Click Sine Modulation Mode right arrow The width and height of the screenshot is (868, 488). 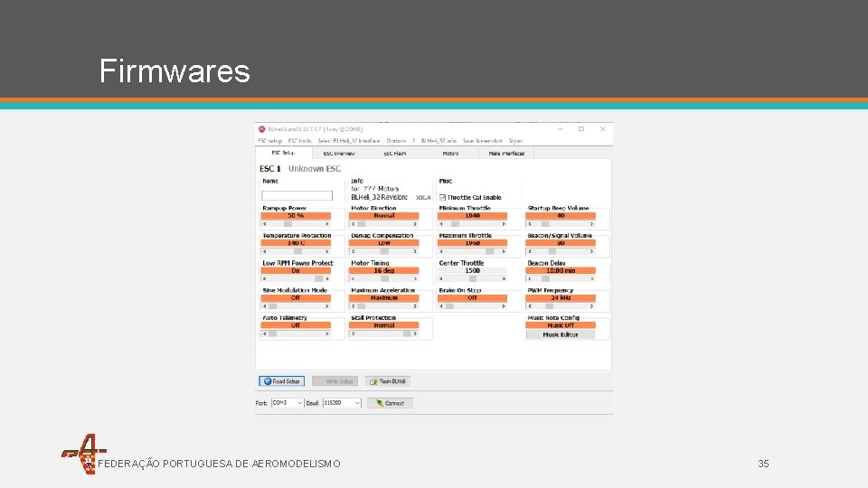click(x=327, y=306)
